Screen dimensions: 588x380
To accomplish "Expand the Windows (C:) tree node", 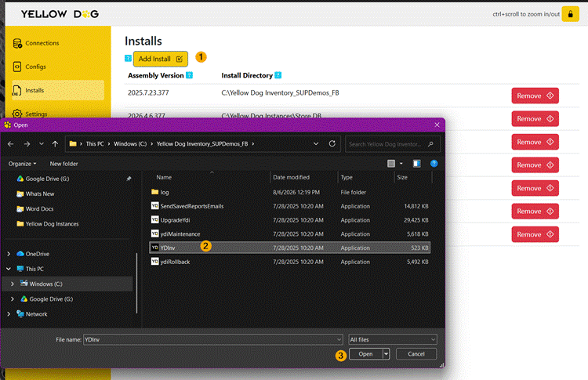I will (x=13, y=284).
